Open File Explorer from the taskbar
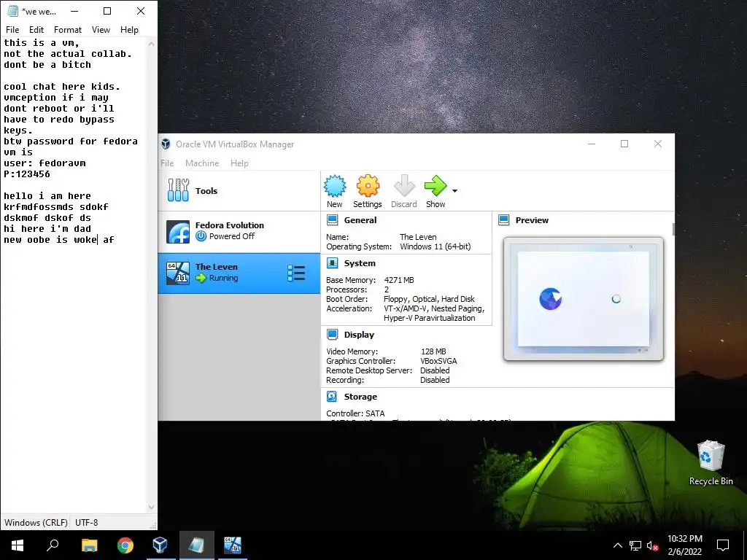This screenshot has height=560, width=747. [89, 545]
